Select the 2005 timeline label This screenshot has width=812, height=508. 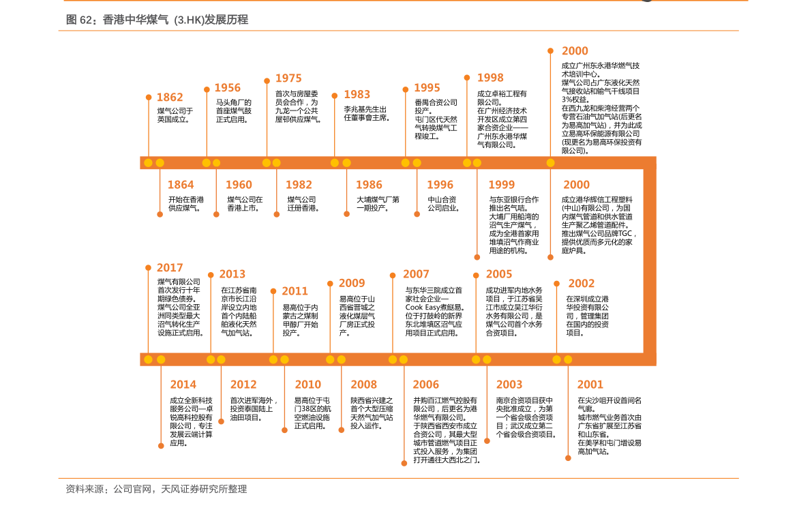coord(498,274)
